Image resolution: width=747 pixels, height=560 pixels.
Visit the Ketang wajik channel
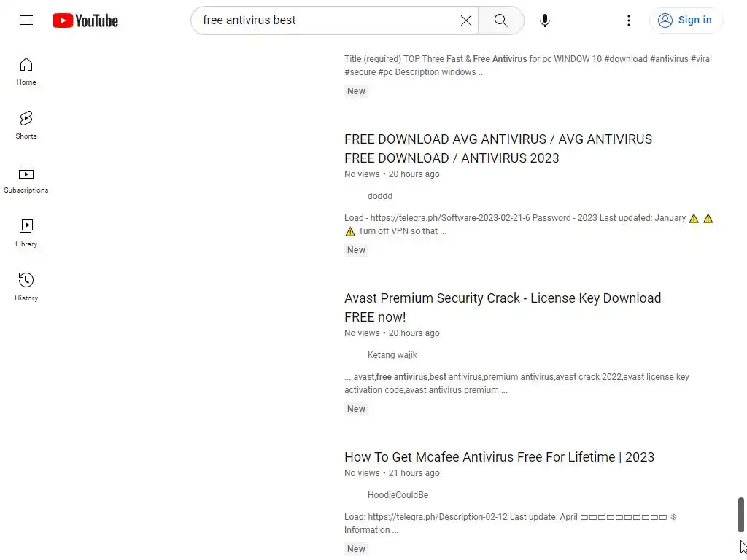(x=392, y=355)
